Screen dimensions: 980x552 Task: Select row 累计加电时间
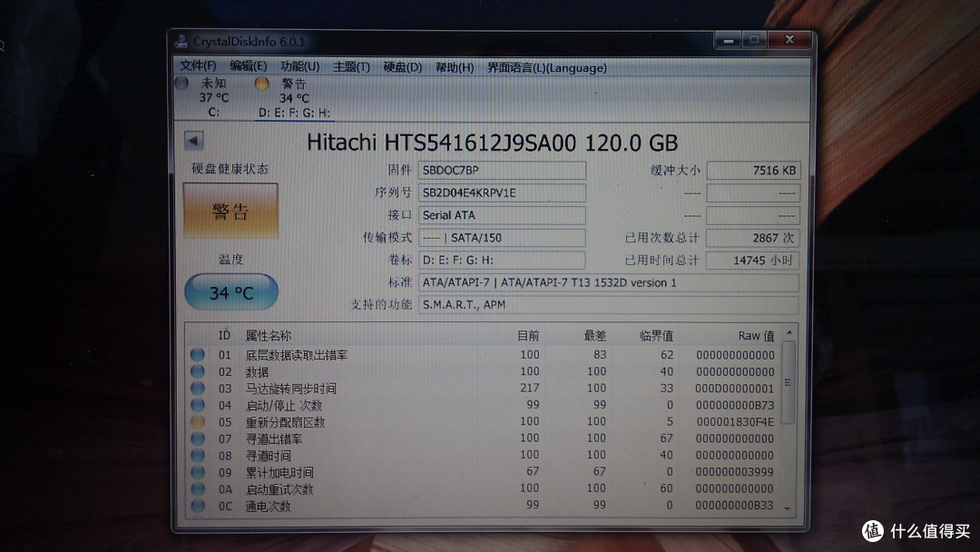(483, 472)
